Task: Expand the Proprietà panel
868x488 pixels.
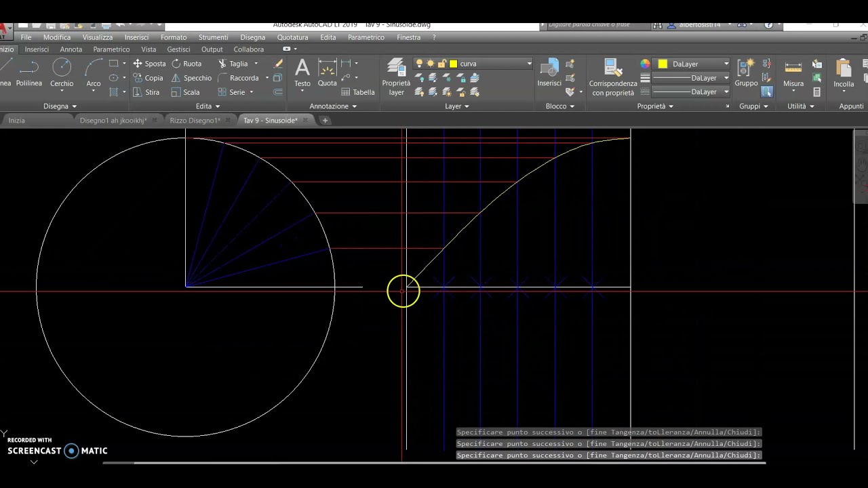Action: 655,106
